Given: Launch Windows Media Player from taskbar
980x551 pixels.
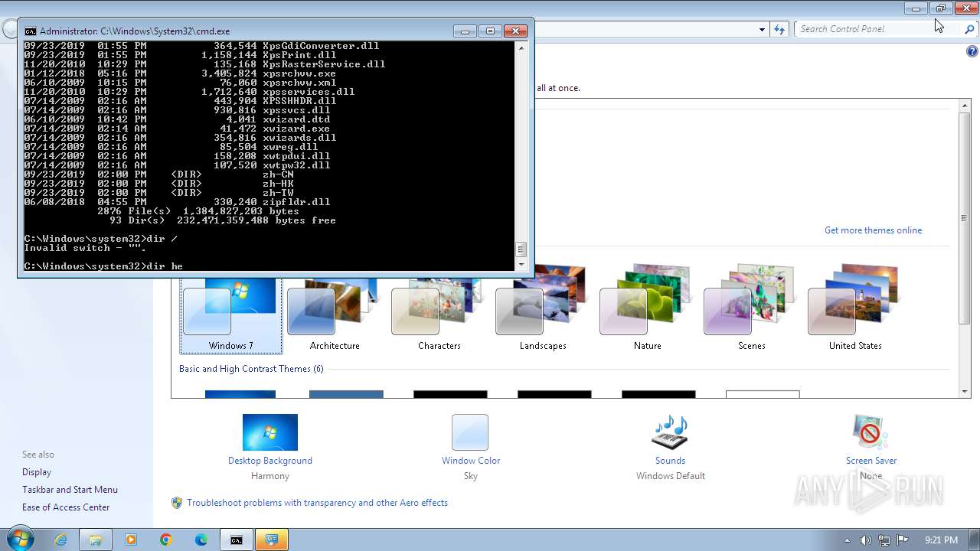Looking at the screenshot, I should click(x=131, y=540).
